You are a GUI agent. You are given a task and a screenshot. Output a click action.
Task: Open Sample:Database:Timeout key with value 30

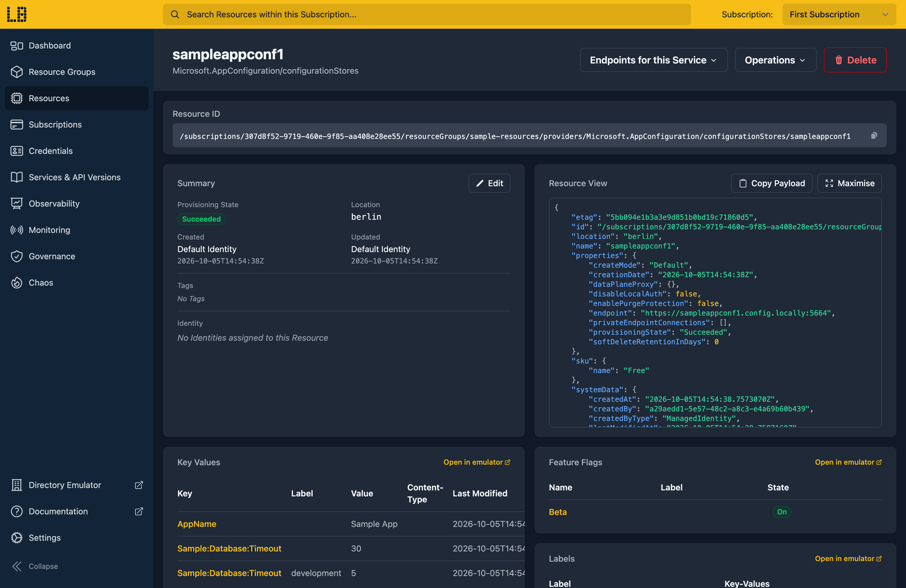(229, 548)
